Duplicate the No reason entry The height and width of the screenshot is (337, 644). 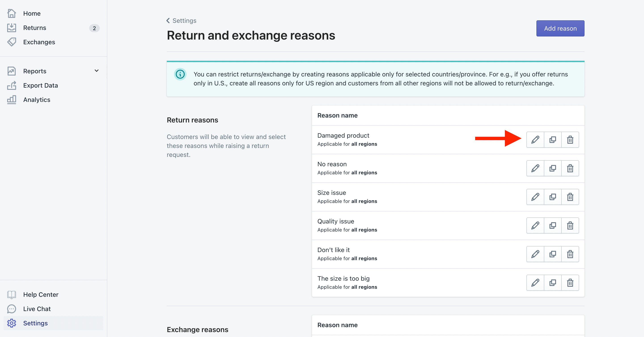tap(553, 168)
